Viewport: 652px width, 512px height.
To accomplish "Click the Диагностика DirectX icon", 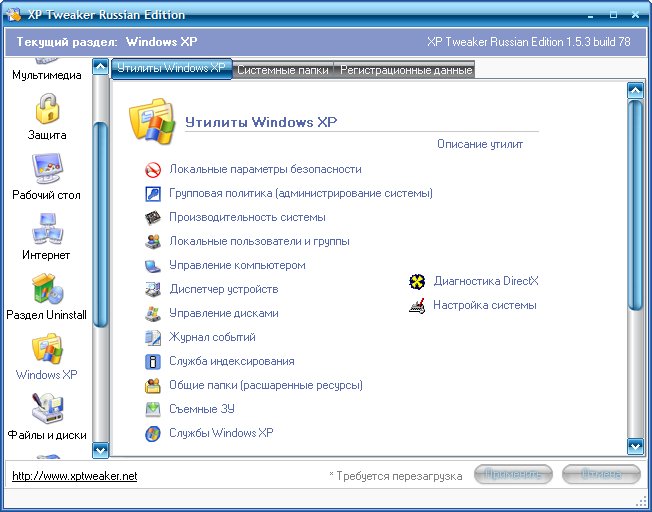I will pyautogui.click(x=417, y=282).
